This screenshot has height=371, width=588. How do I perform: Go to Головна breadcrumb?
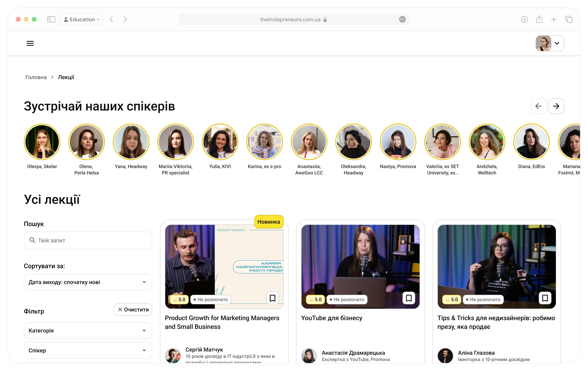tap(36, 77)
